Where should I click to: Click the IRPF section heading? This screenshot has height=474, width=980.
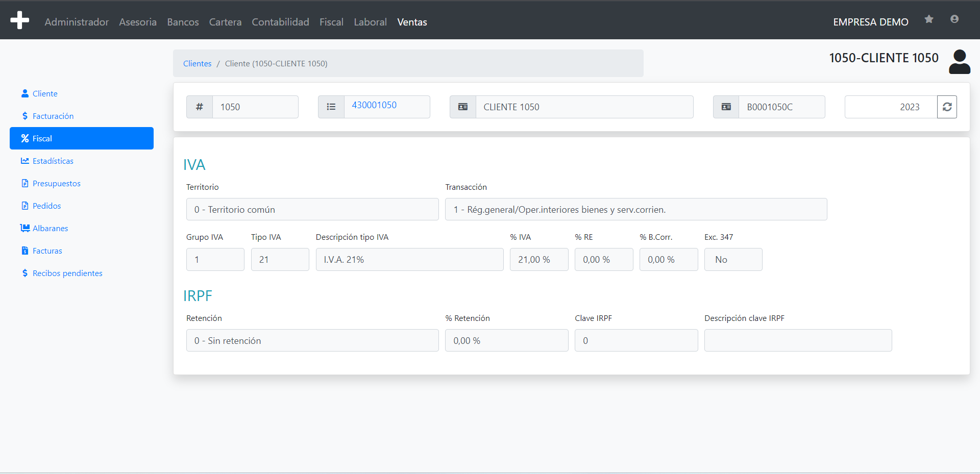pos(198,295)
